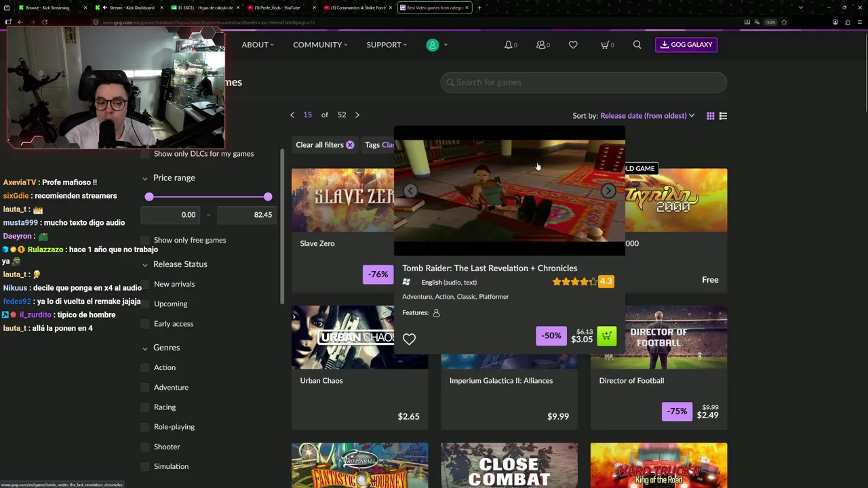This screenshot has height=488, width=868.
Task: Collapse the Release Status section
Action: (x=145, y=264)
